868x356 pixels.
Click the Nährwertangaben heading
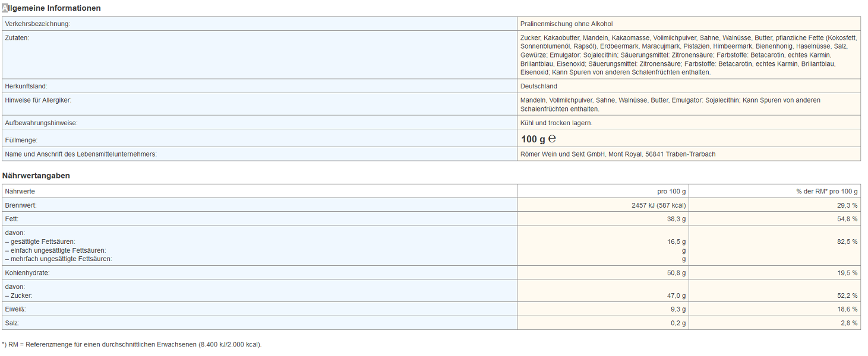36,176
